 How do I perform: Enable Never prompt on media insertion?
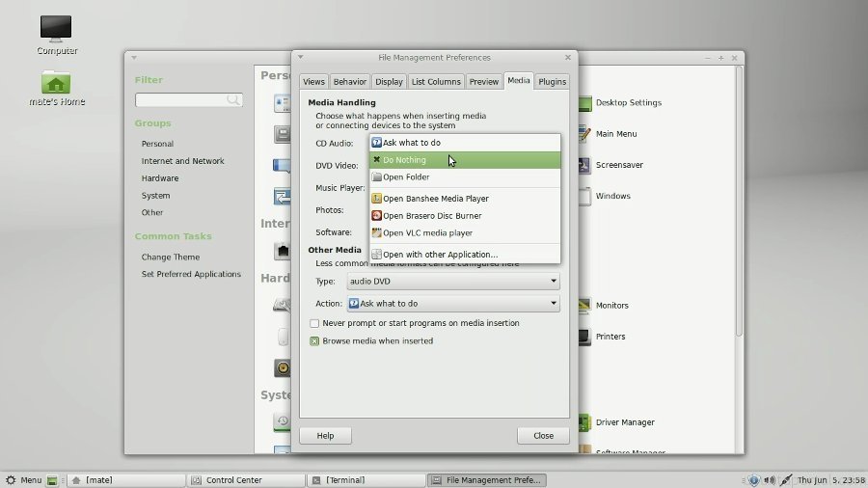(314, 323)
